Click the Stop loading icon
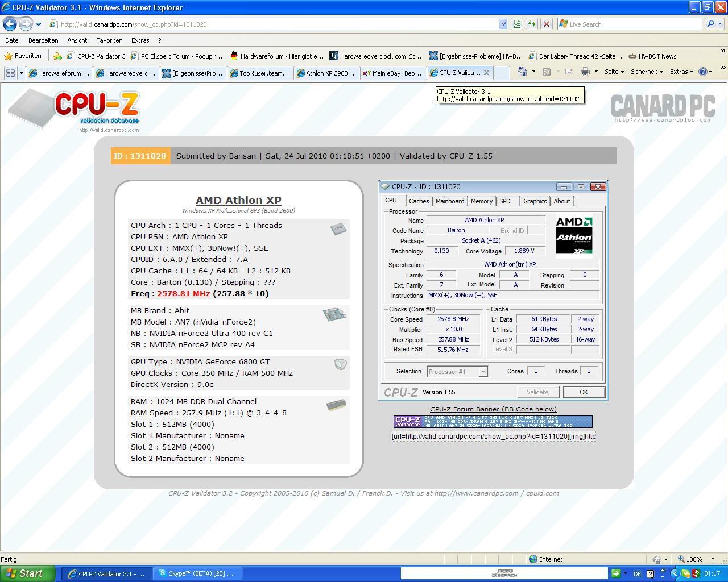 (x=547, y=24)
